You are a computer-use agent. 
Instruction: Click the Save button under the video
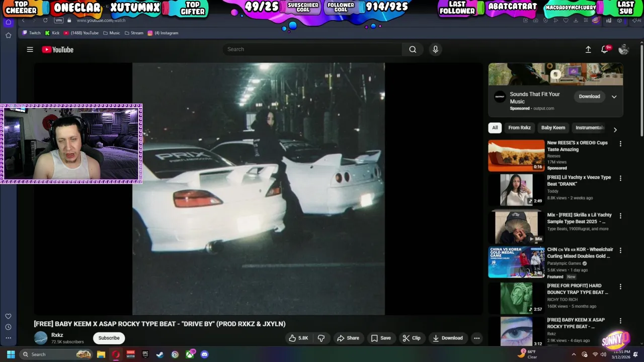click(x=381, y=338)
